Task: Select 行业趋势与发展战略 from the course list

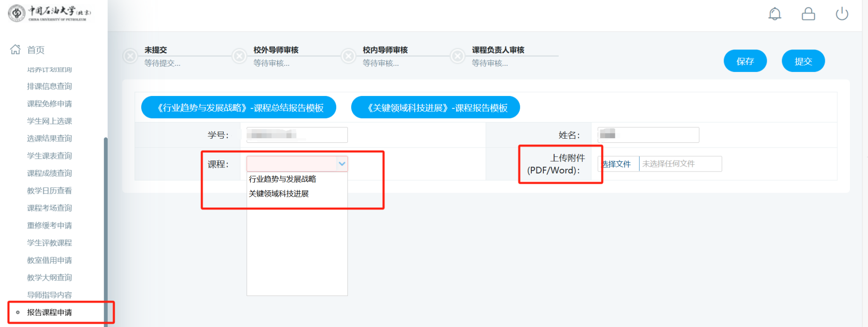Action: 282,179
